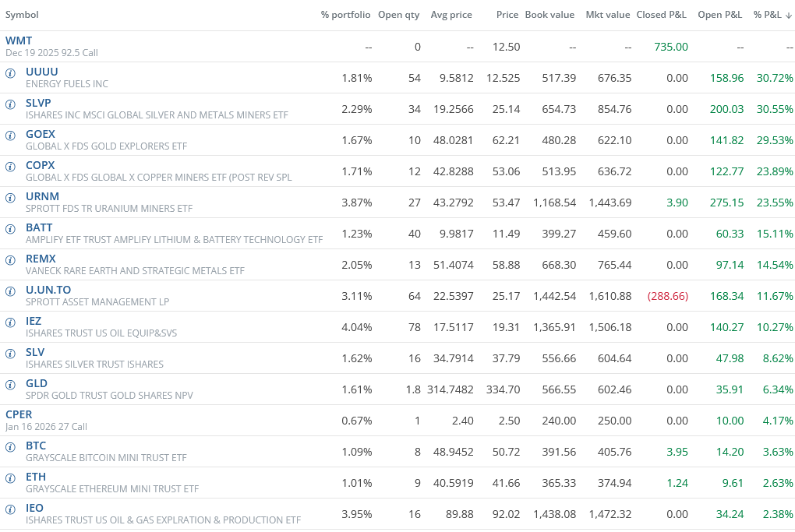Open the UUUU symbol link

pyautogui.click(x=41, y=72)
